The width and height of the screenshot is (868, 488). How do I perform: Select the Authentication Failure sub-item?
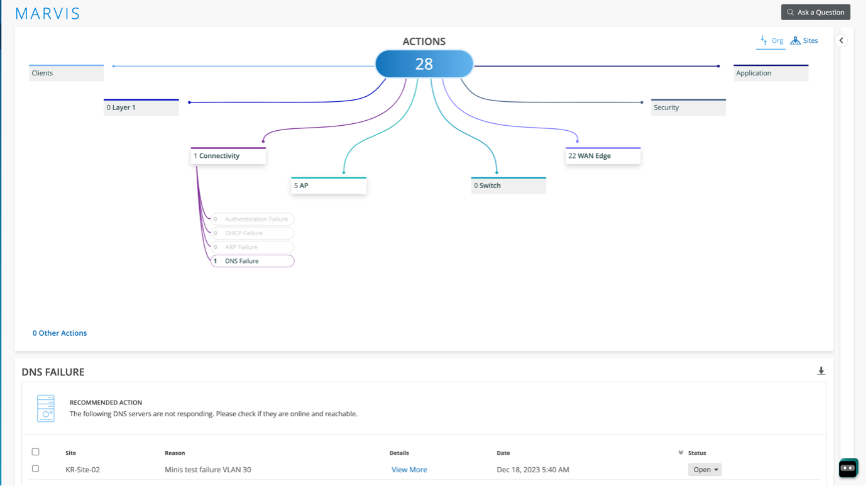click(x=252, y=219)
